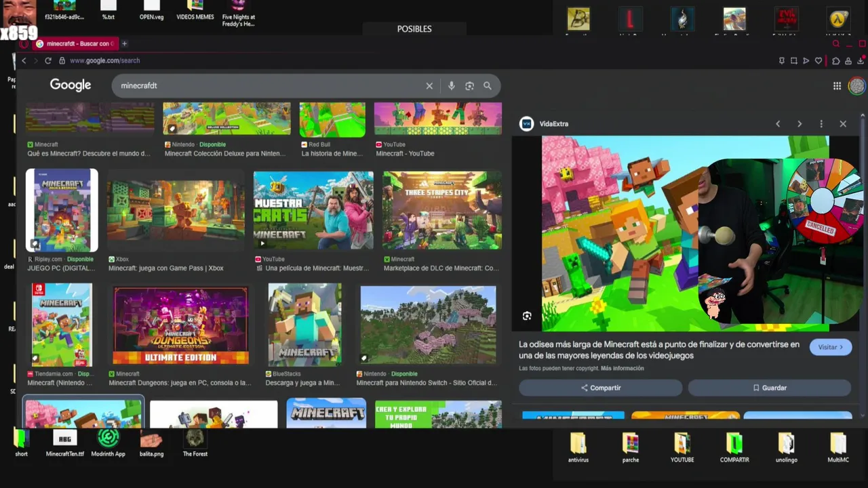
Task: Open the VIDEOS MEMES desktop folder
Action: (x=195, y=11)
